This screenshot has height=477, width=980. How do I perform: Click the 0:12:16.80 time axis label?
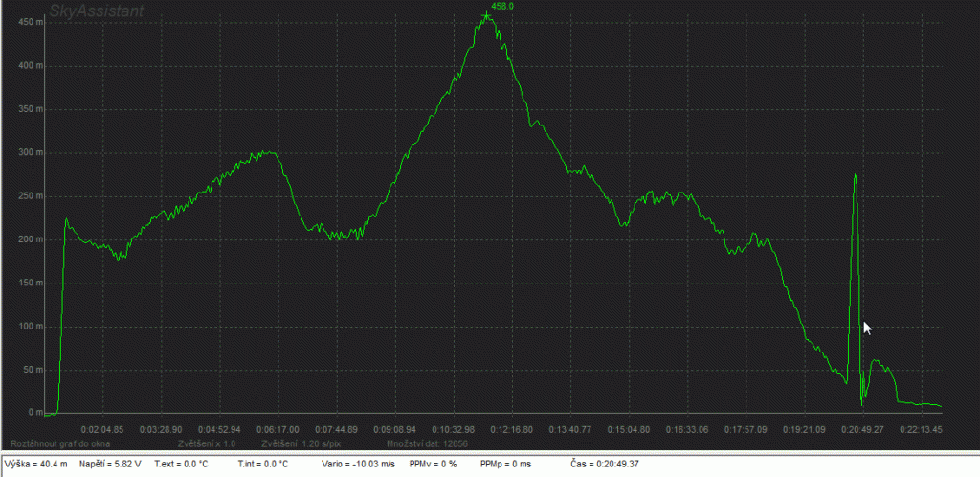[x=511, y=429]
